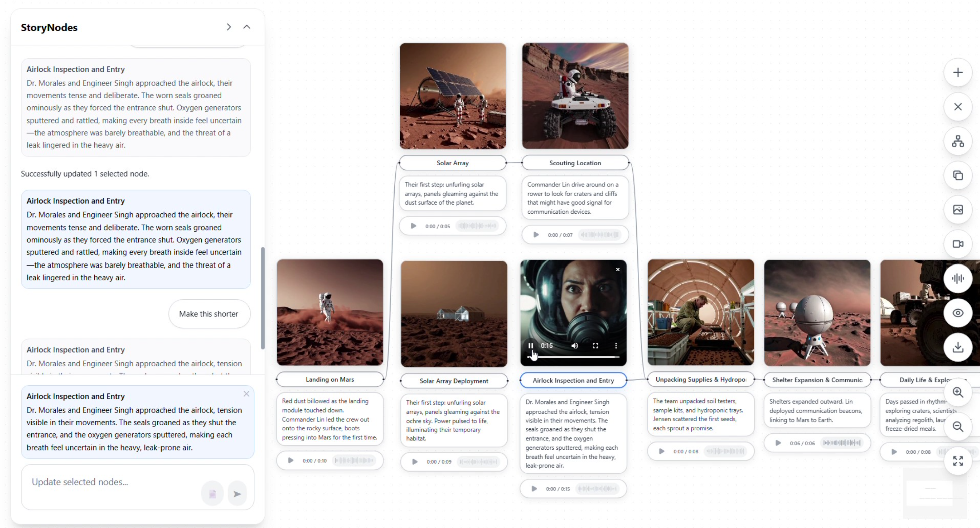Click the duplicate copy icon
The width and height of the screenshot is (980, 528).
pos(957,176)
